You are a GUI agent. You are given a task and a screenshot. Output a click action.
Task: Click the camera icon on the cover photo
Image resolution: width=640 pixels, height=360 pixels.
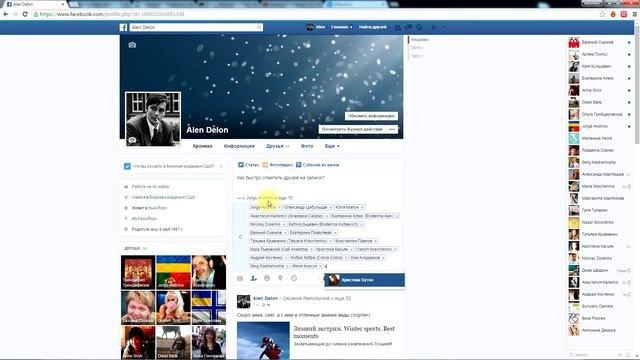132,45
